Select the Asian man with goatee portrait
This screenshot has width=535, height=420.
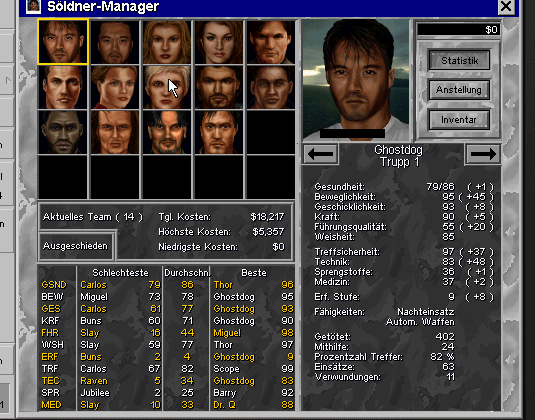click(x=115, y=42)
